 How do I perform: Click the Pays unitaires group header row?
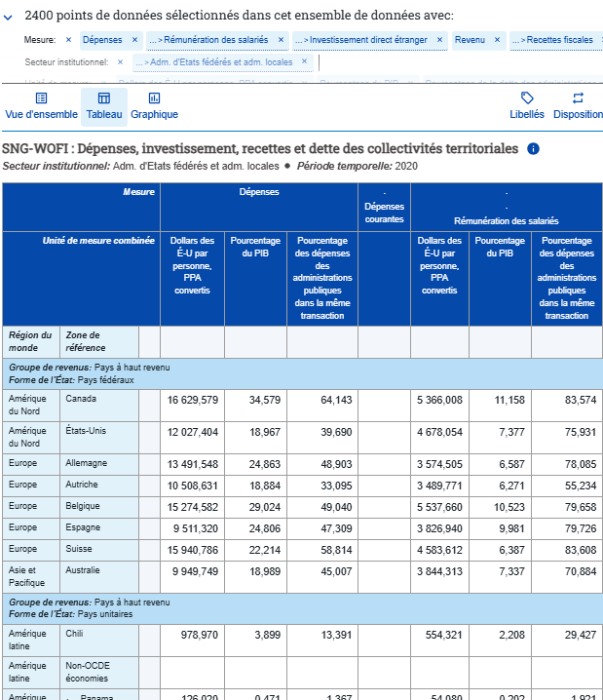coord(302,608)
